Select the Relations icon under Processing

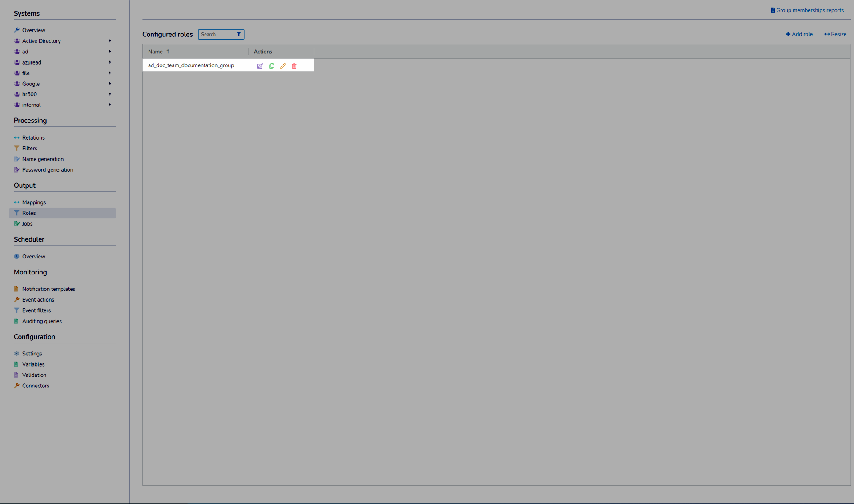[x=16, y=137]
